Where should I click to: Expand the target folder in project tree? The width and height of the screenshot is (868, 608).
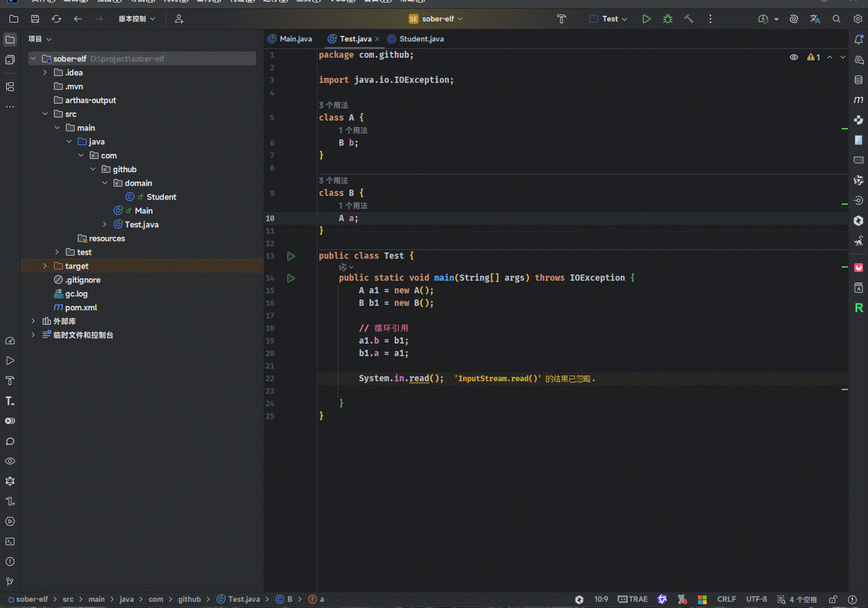coord(45,266)
